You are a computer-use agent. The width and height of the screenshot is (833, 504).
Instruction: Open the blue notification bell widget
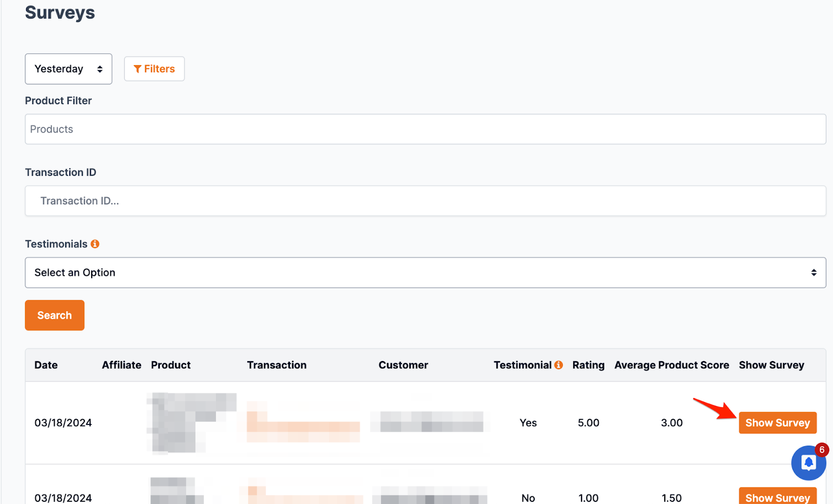pos(807,462)
